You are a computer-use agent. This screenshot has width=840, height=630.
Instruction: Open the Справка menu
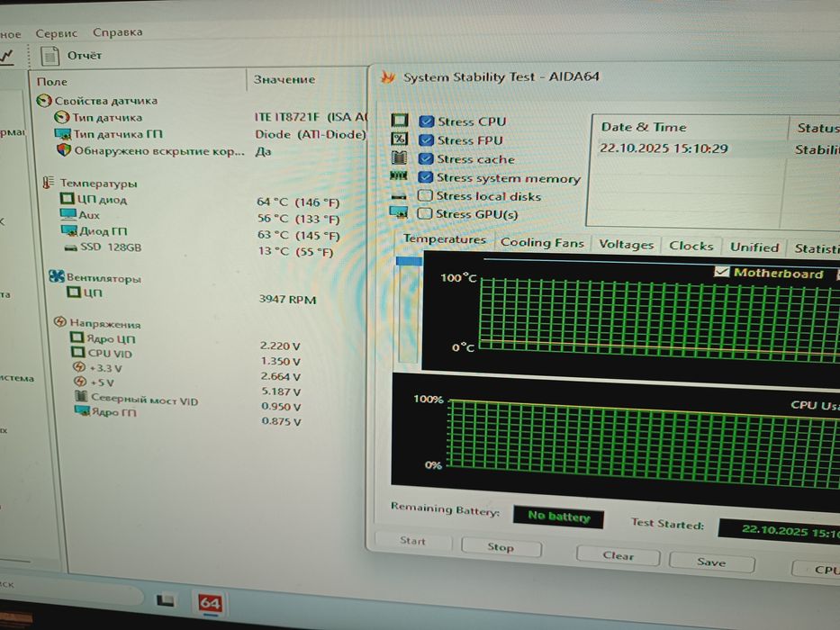[x=117, y=32]
